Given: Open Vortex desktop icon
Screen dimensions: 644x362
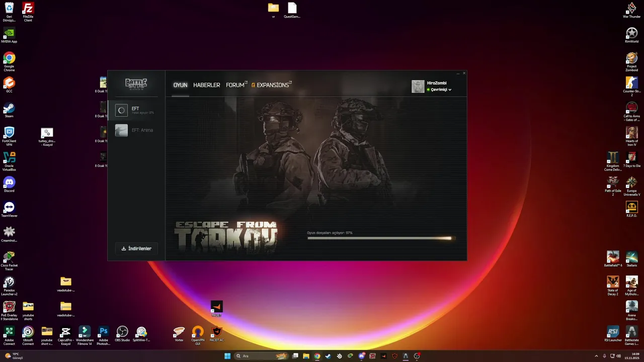Looking at the screenshot, I should tap(179, 334).
